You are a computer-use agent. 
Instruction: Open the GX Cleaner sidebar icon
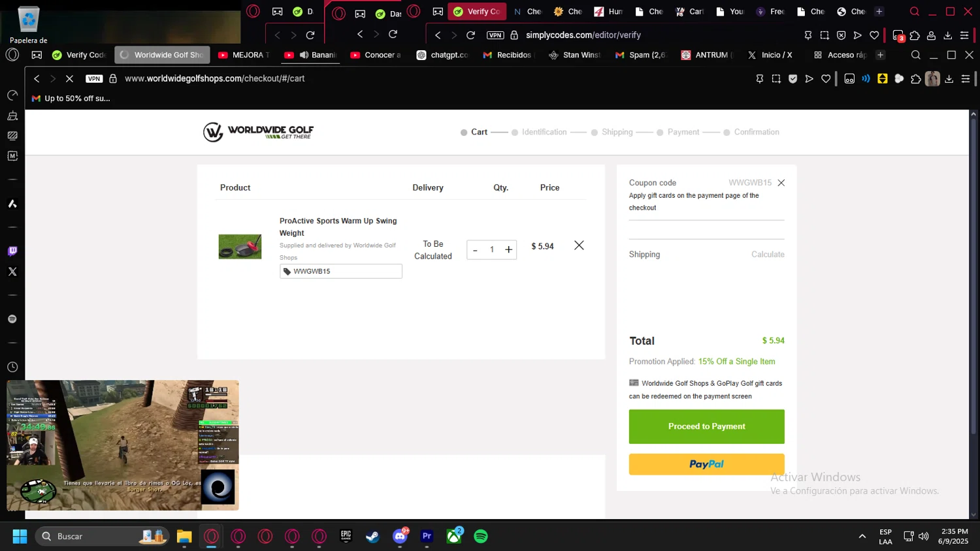(x=12, y=116)
